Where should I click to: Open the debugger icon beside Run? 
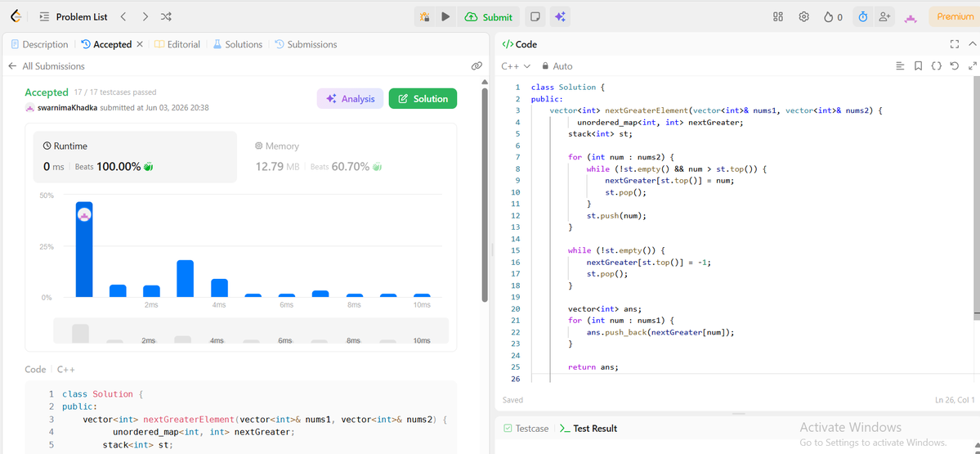pyautogui.click(x=424, y=17)
